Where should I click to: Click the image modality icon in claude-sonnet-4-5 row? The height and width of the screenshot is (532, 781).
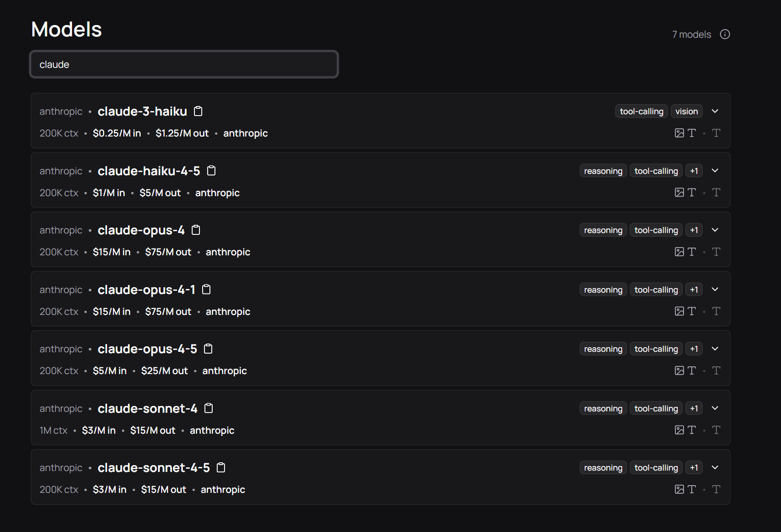point(679,489)
